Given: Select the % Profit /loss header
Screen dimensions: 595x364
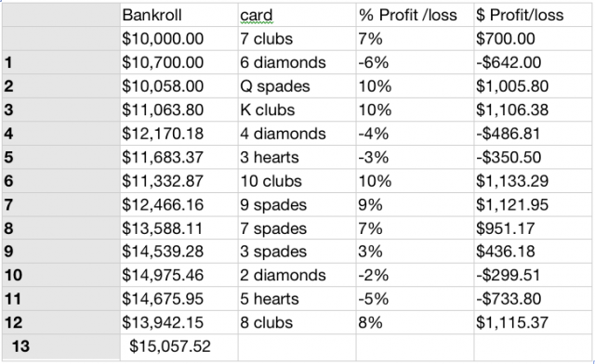Looking at the screenshot, I should (x=415, y=15).
